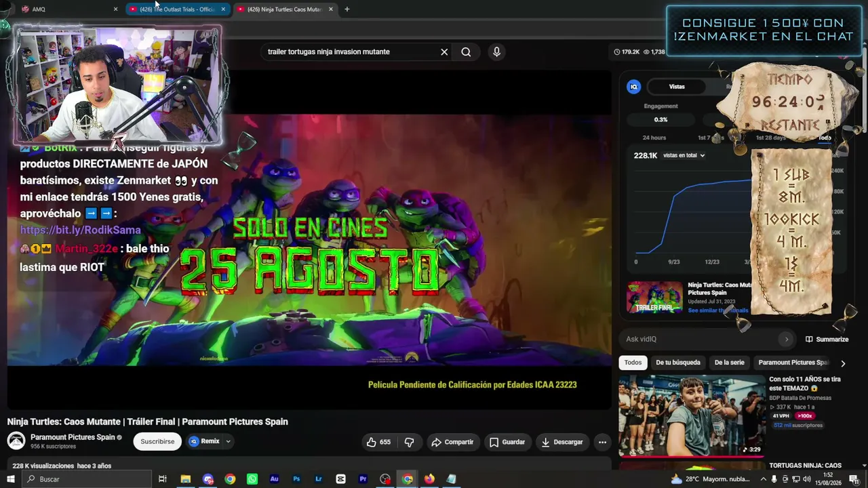Select the Todos filter chip
Screen dimensions: 868x488
pos(633,363)
